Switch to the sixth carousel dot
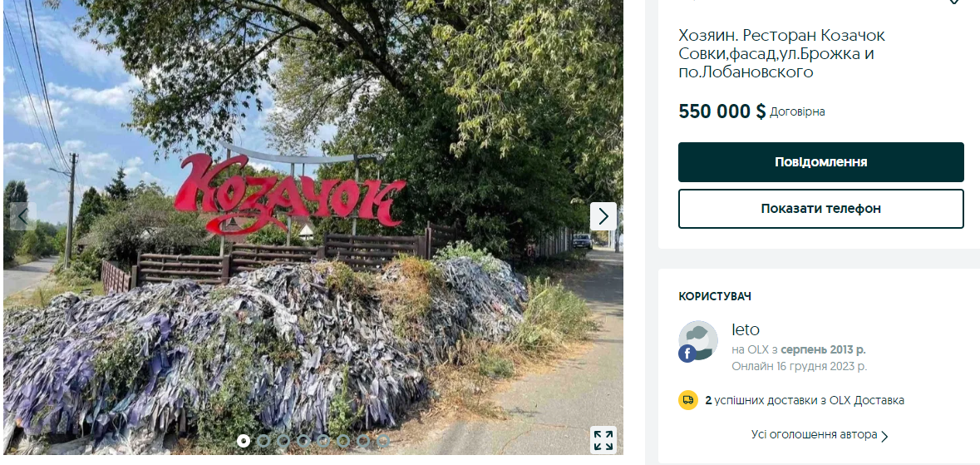This screenshot has height=465, width=980. pos(343,441)
